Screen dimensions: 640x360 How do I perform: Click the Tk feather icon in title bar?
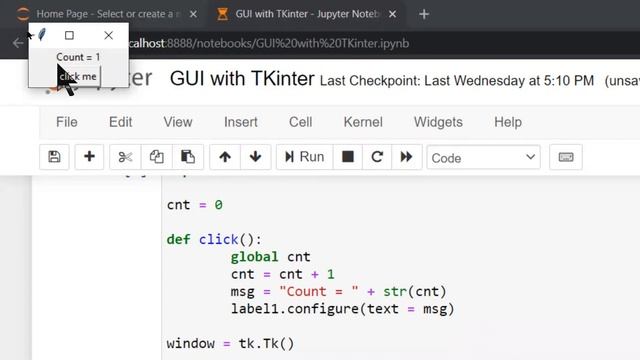[42, 35]
